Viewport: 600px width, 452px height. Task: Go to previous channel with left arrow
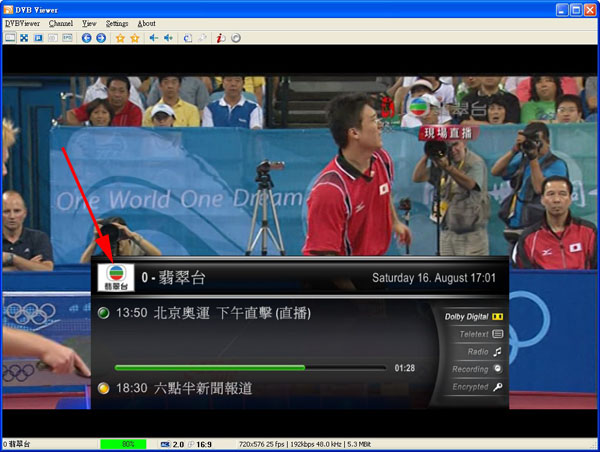point(87,38)
